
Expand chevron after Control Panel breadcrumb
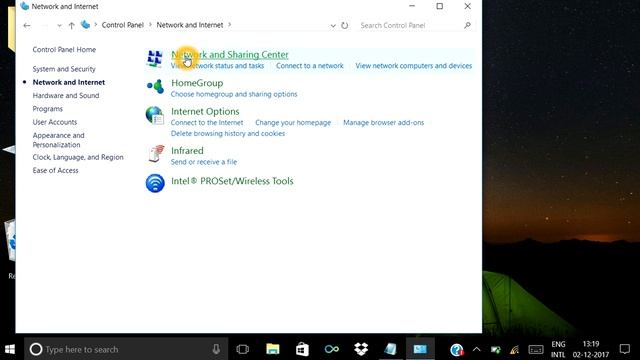(150, 25)
